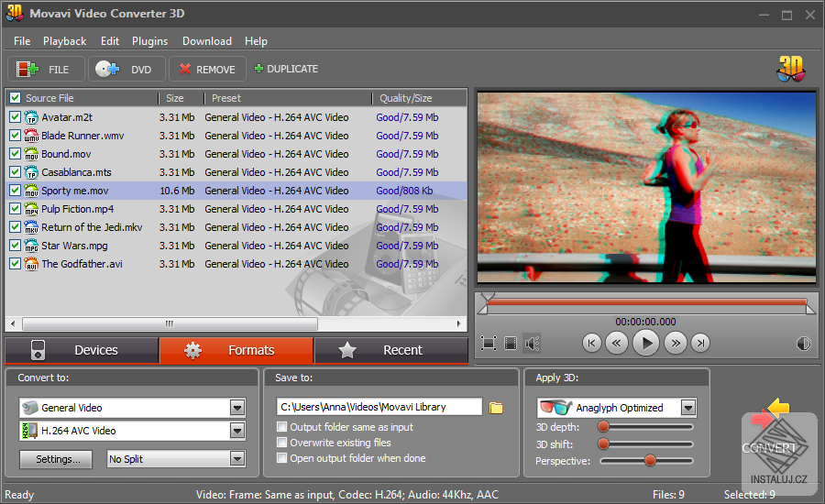Click the REMOVE button with red X

click(207, 69)
